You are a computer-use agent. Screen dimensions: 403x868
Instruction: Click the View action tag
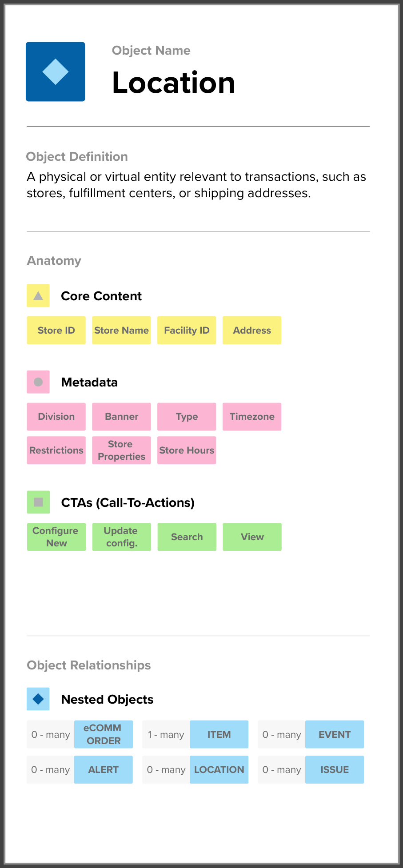click(x=252, y=537)
